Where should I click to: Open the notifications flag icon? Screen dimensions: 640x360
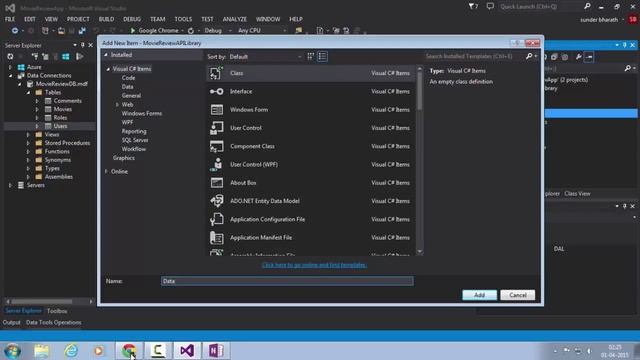[x=473, y=6]
